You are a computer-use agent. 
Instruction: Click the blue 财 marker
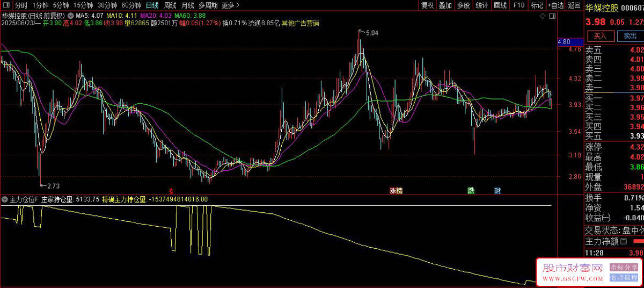point(497,191)
